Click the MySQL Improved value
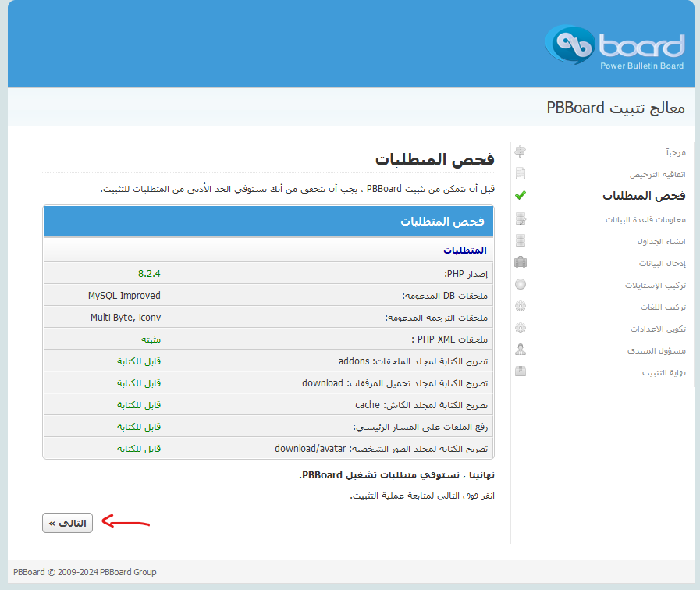 (124, 296)
